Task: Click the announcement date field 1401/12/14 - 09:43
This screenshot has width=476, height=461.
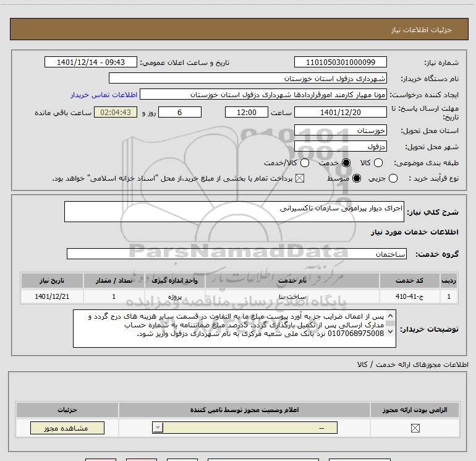Action: coord(91,62)
